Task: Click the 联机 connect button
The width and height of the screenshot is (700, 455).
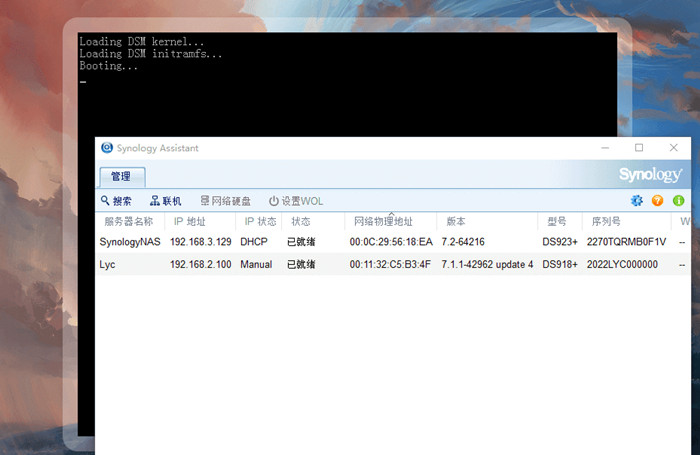Action: click(x=166, y=201)
